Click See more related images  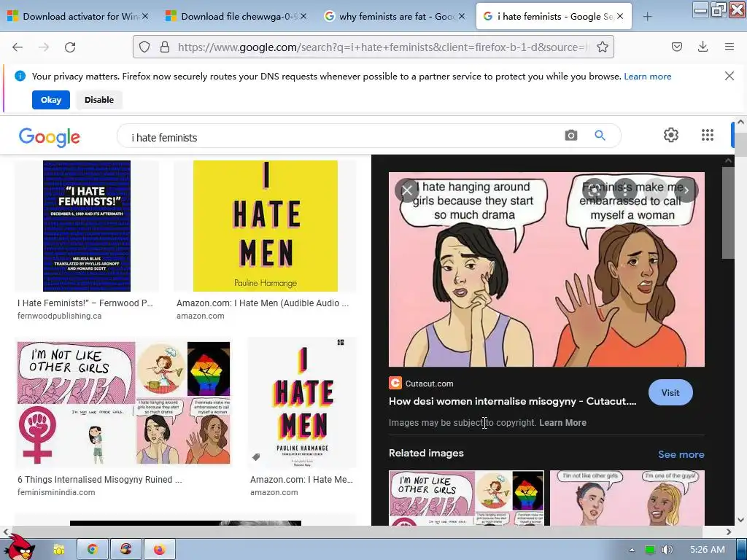(681, 455)
